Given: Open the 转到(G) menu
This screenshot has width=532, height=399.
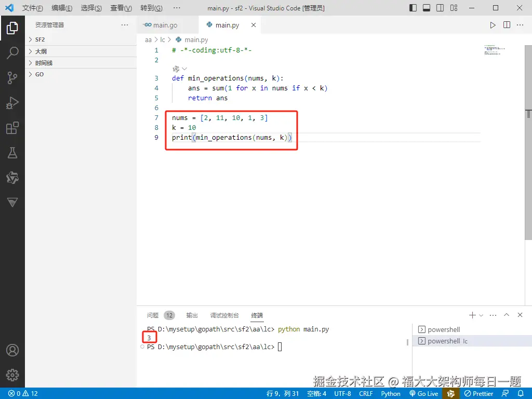Looking at the screenshot, I should (x=151, y=8).
